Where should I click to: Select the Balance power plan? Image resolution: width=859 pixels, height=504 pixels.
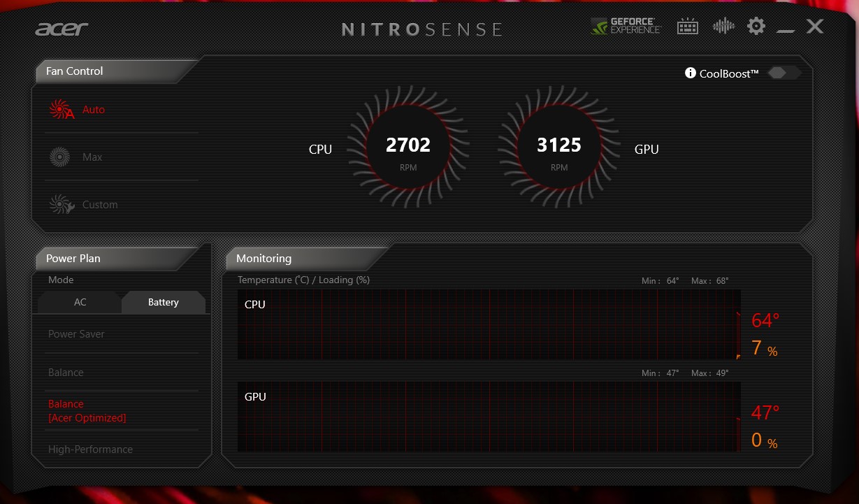66,373
